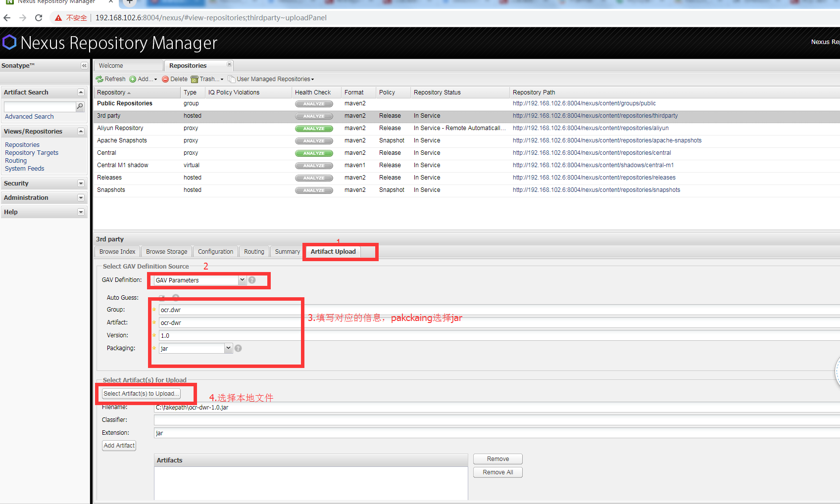
Task: Click Select Artifact(s) to Upload button
Action: 141,394
